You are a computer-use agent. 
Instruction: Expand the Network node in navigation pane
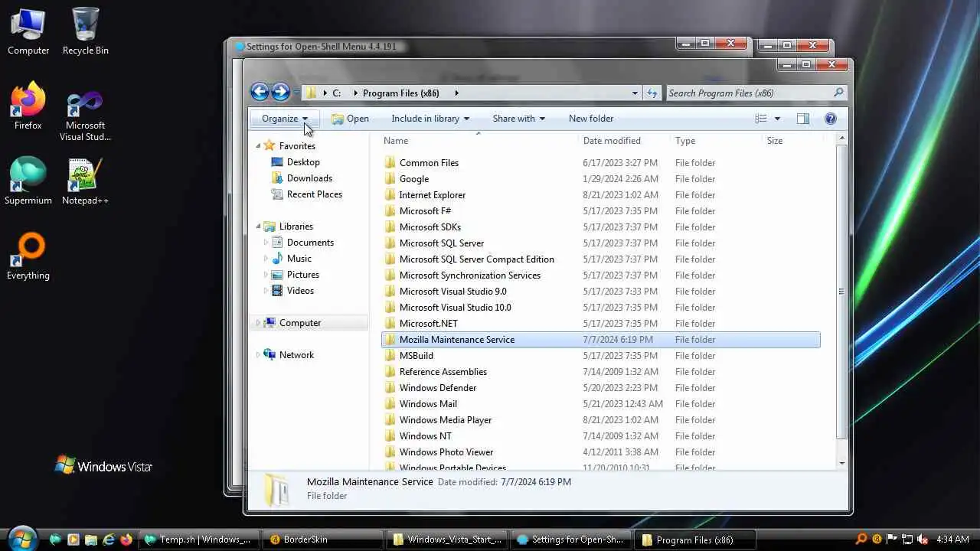click(258, 355)
